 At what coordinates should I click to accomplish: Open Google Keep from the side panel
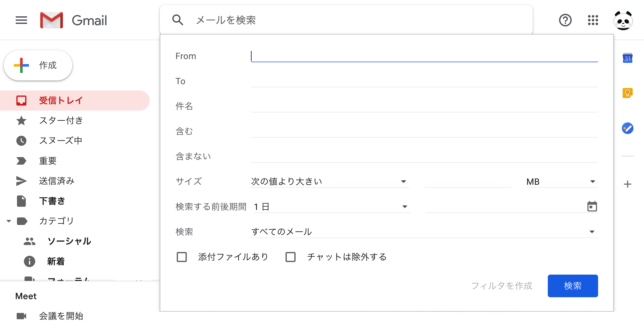[x=627, y=93]
